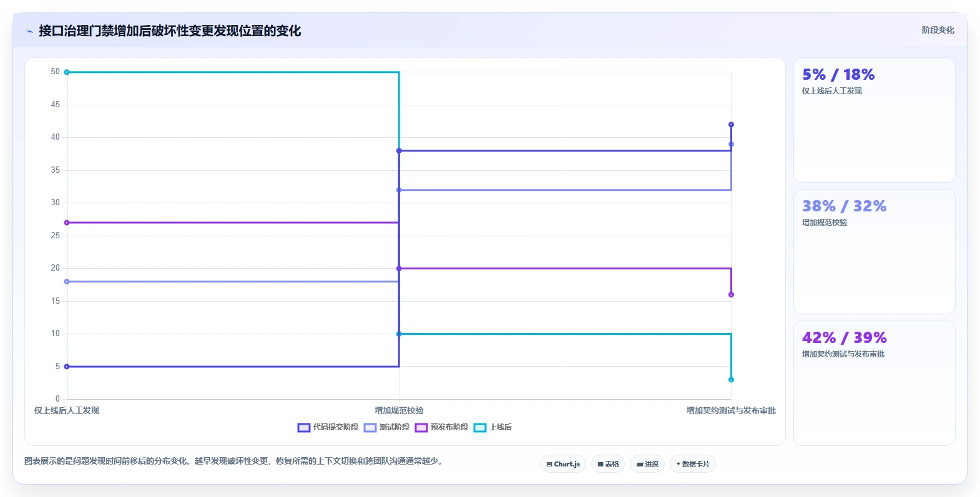Click the 测试阶段 final point at 39

coord(731,144)
